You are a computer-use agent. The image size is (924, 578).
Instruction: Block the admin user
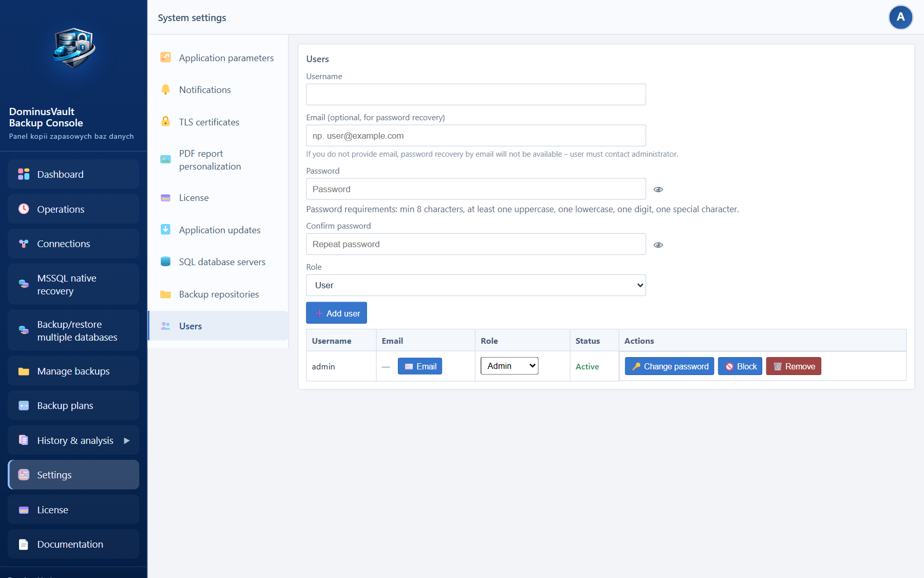(740, 366)
